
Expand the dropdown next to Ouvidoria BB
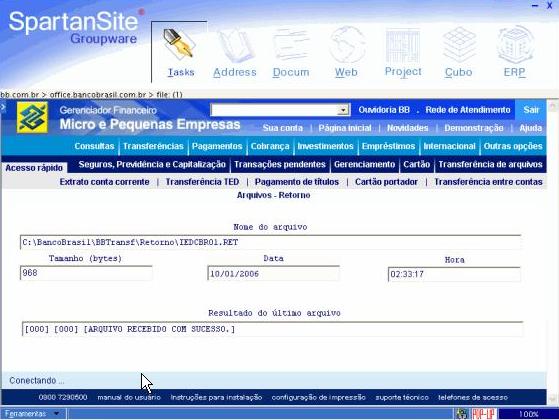(343, 110)
